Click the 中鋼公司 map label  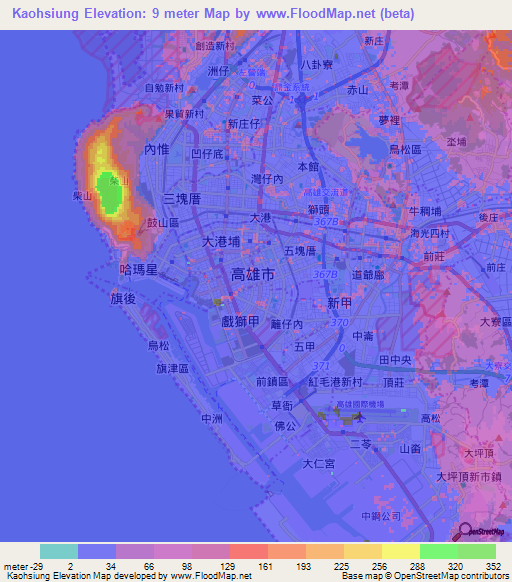coord(381,516)
